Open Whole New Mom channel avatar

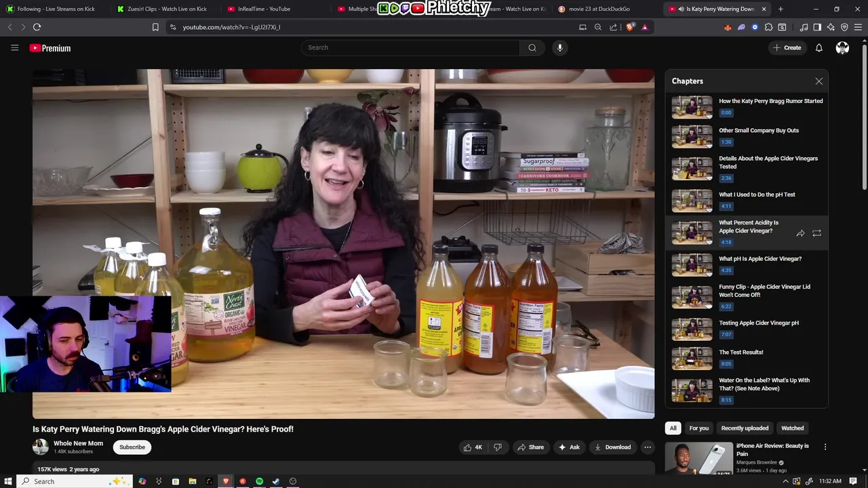[41, 447]
